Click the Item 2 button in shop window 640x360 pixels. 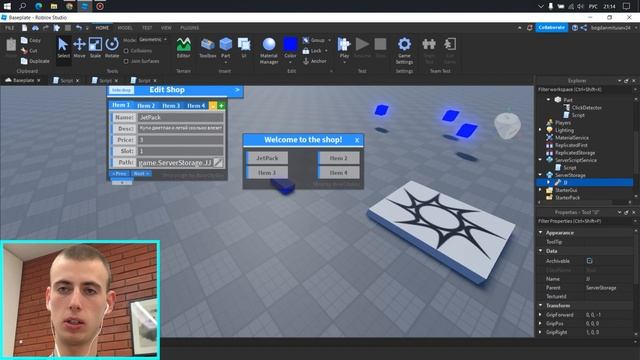click(x=338, y=158)
